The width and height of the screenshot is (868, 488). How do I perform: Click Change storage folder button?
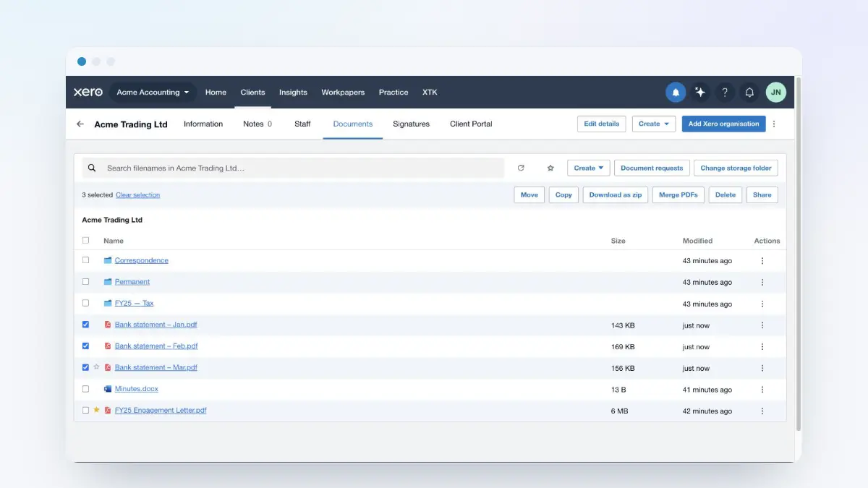(736, 168)
